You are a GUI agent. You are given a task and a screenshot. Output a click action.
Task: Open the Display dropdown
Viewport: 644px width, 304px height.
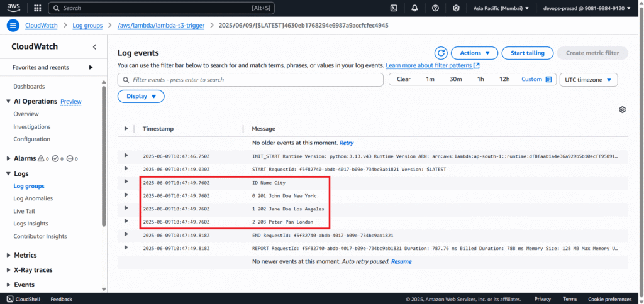(x=141, y=96)
